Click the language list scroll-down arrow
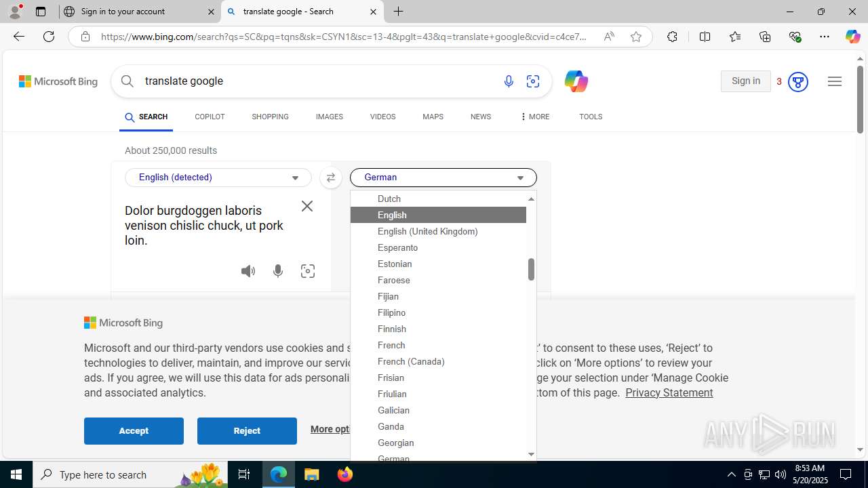This screenshot has height=488, width=868. [x=531, y=454]
